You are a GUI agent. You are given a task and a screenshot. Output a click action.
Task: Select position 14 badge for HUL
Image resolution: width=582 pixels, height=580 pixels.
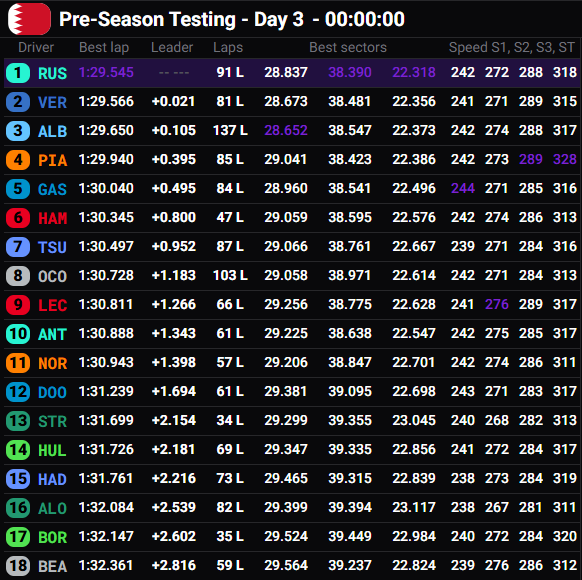[18, 449]
